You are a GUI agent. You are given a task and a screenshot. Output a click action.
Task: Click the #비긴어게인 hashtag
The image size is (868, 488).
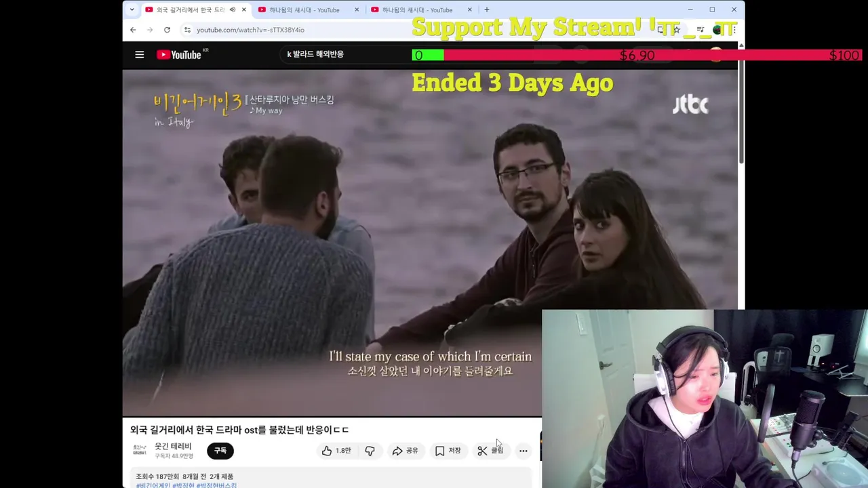click(153, 485)
